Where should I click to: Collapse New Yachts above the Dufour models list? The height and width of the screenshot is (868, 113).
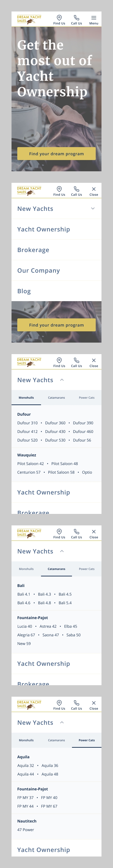click(x=62, y=380)
